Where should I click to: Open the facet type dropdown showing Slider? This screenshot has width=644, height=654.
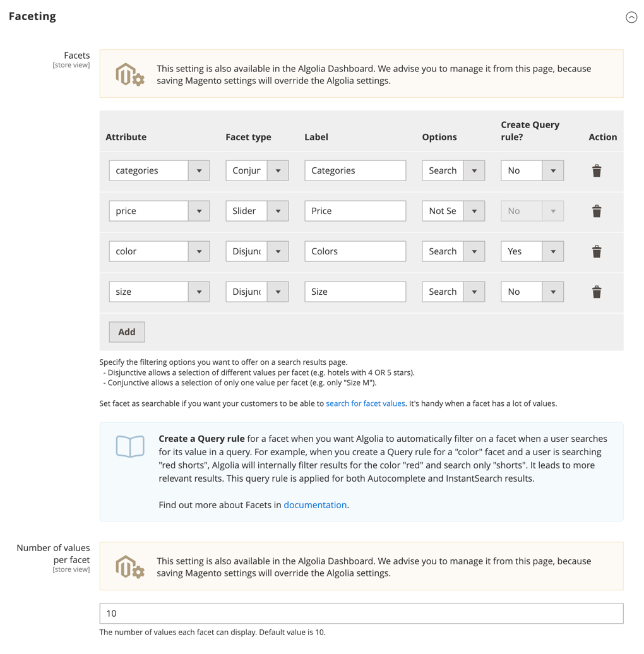[x=278, y=210]
